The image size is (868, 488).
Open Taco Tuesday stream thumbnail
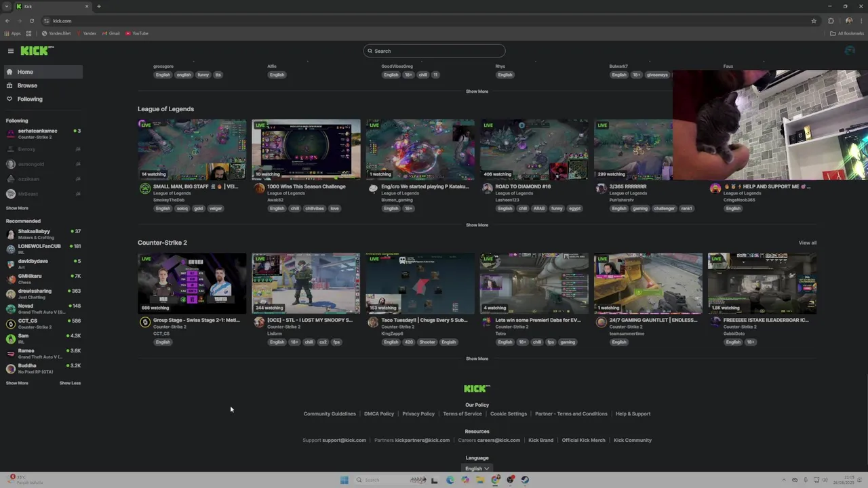[x=420, y=283]
